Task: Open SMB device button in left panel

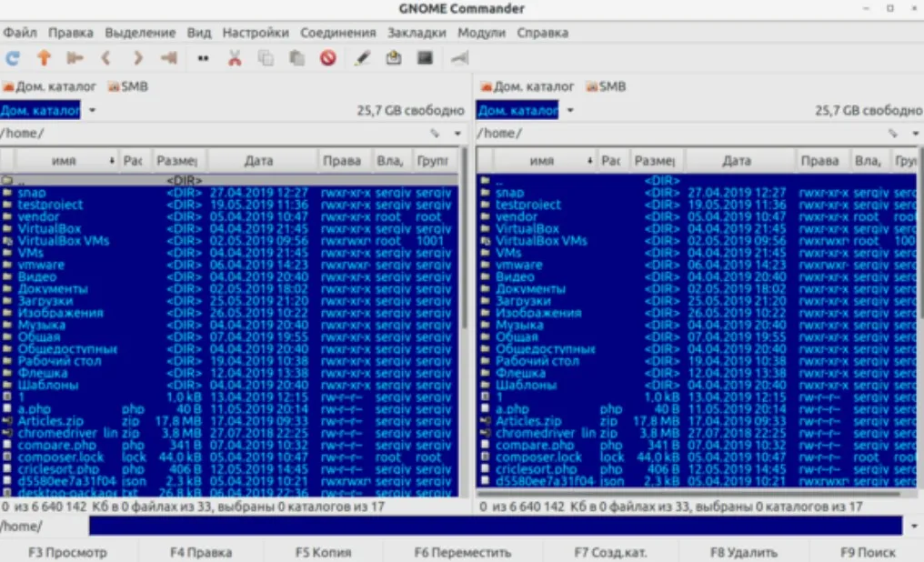Action: 128,86
